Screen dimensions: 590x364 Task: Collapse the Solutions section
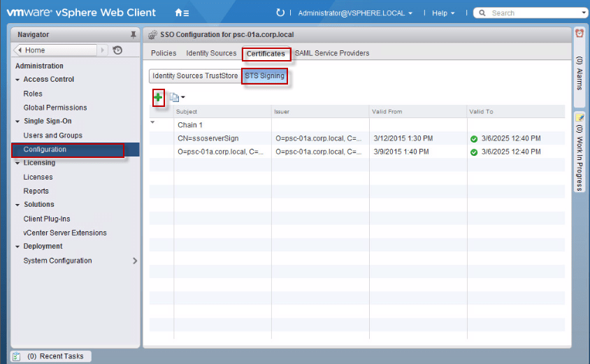point(17,205)
